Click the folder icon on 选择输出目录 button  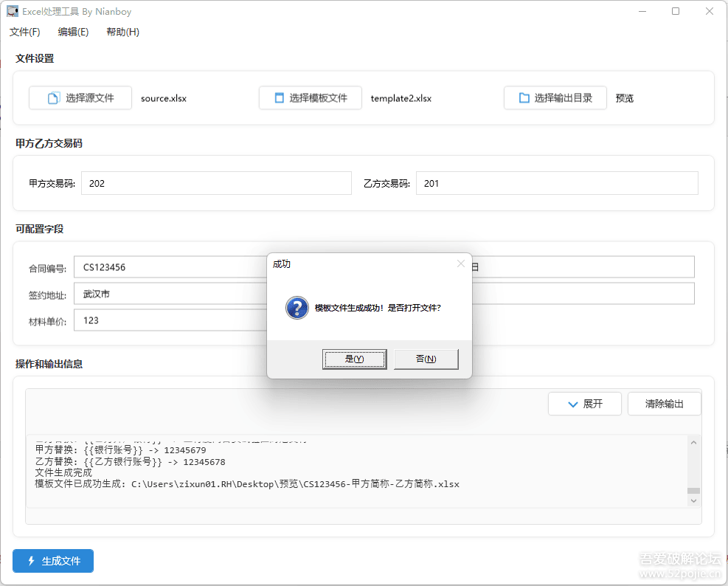click(x=524, y=98)
